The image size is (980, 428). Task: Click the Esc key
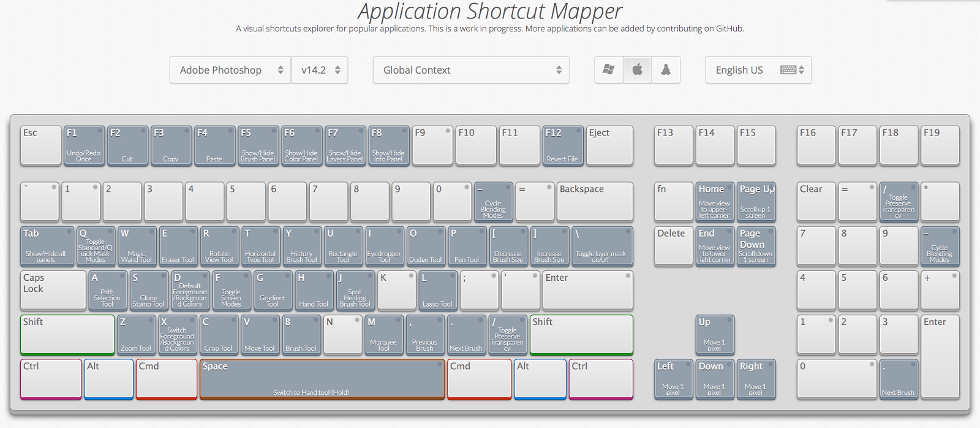point(40,145)
